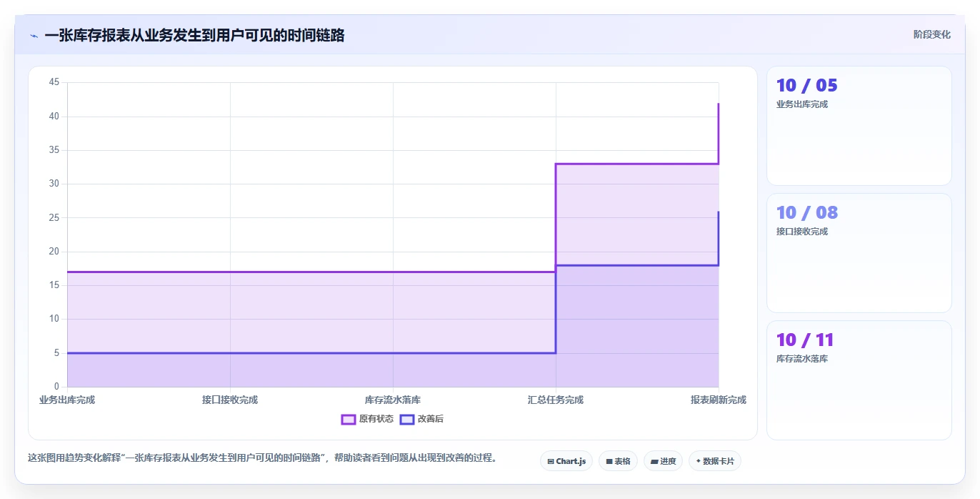Click the 进度 tag chip
The image size is (980, 499).
(x=663, y=461)
